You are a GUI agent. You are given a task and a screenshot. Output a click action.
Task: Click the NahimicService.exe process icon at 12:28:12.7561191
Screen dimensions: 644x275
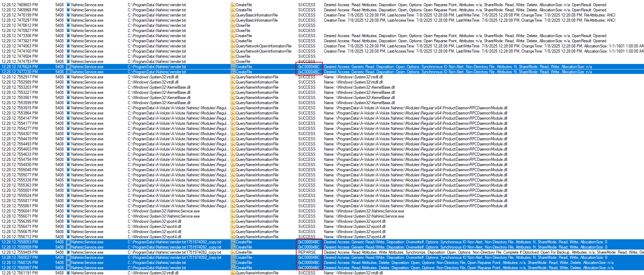coord(68,273)
